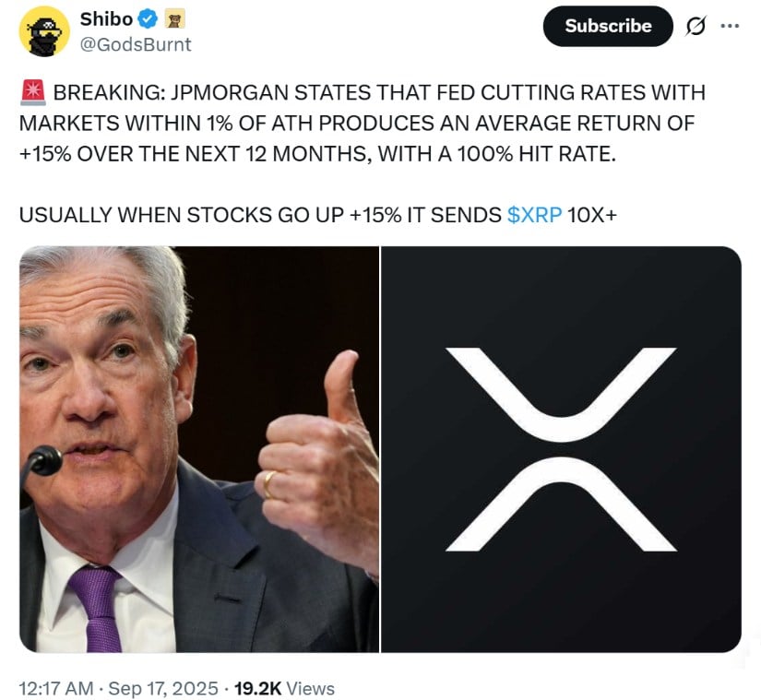Click the affiliate badge beside the verified checkmark

[172, 18]
